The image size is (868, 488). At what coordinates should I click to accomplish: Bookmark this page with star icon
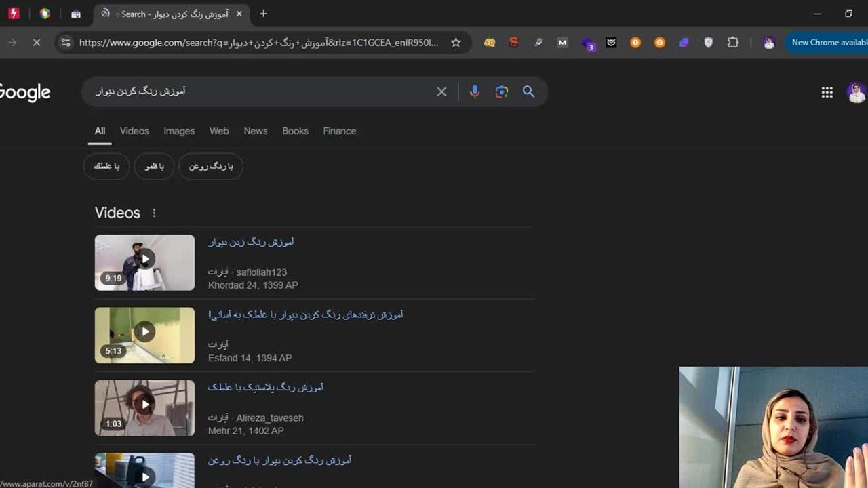(456, 43)
